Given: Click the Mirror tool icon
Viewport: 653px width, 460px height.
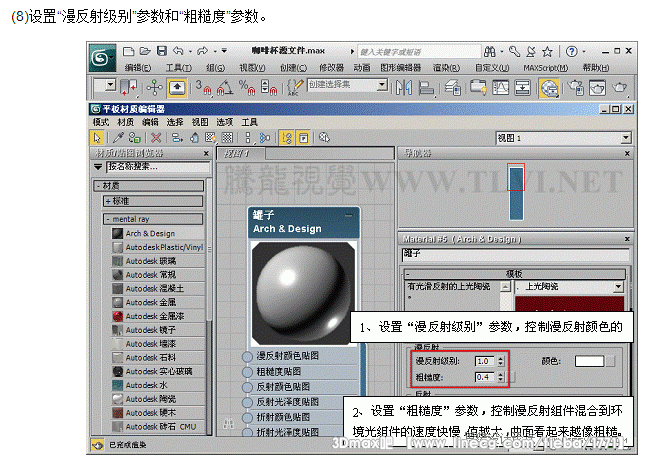Looking at the screenshot, I should click(404, 87).
